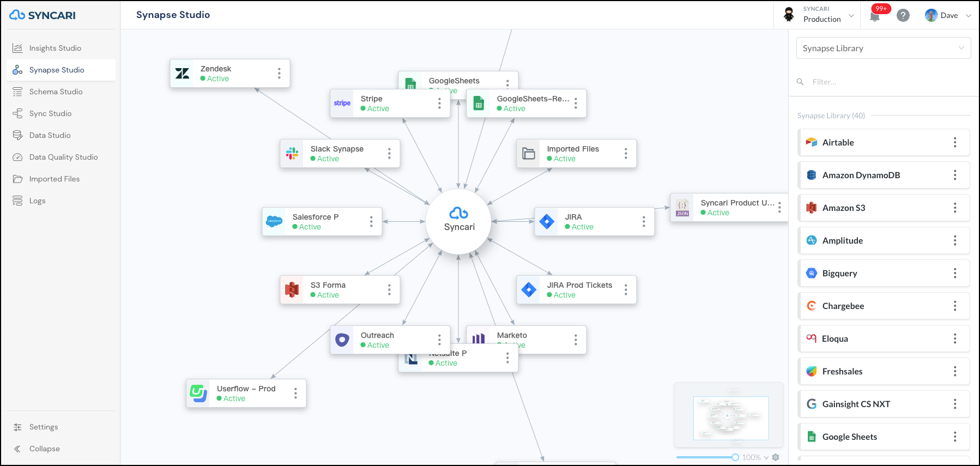The image size is (980, 466).
Task: Click the Bigquery library icon
Action: [812, 273]
